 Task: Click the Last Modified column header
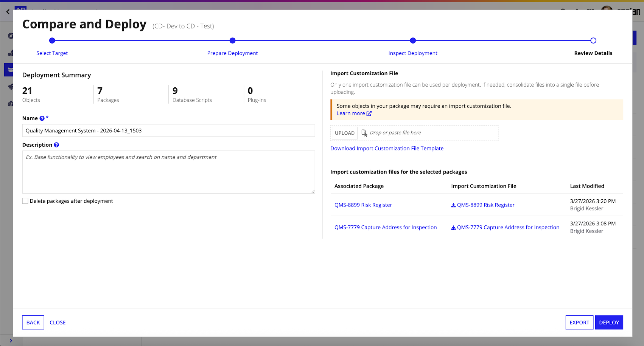pos(587,186)
